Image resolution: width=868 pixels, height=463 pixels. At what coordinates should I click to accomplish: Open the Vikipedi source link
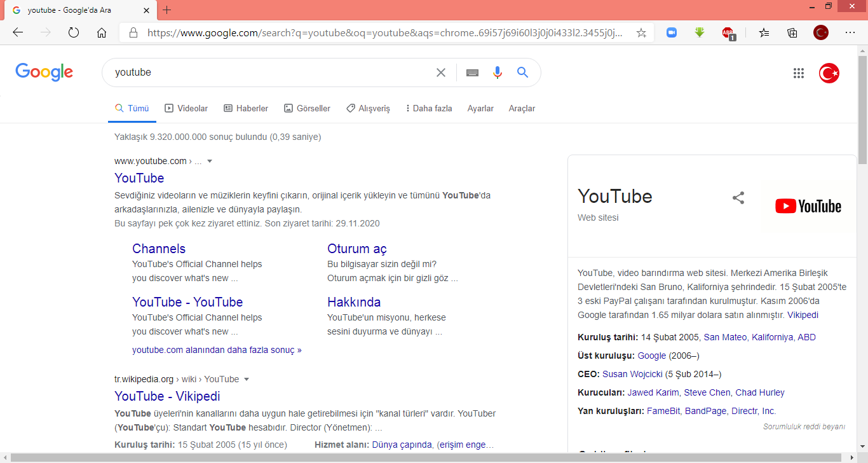(803, 315)
